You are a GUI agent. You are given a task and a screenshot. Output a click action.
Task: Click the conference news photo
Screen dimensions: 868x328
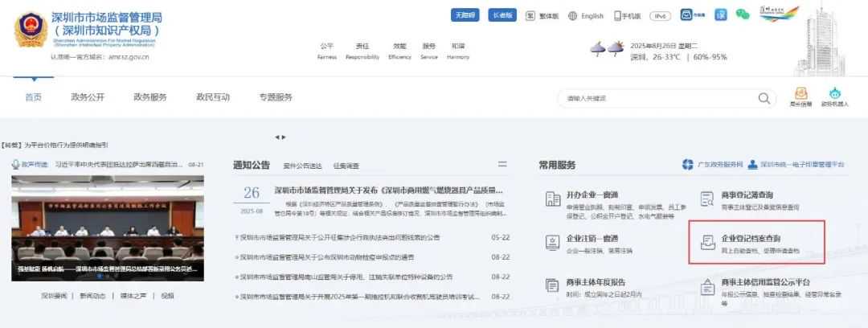(x=108, y=228)
